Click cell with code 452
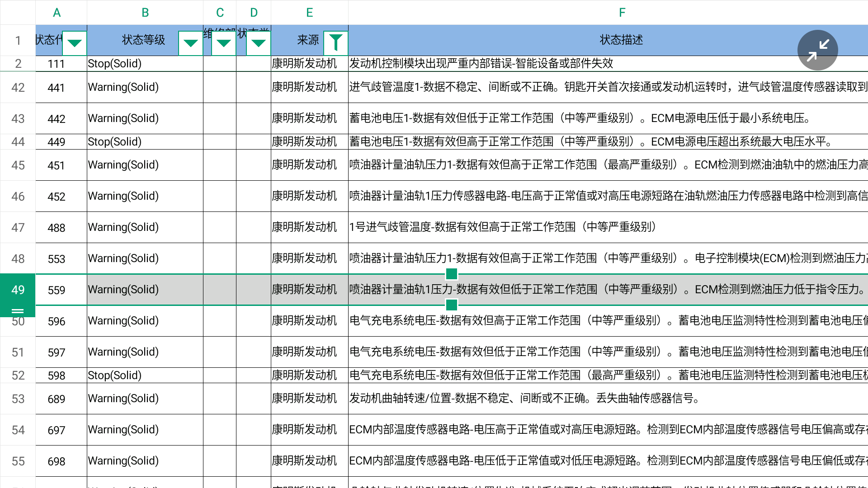The height and width of the screenshot is (488, 868). click(61, 196)
